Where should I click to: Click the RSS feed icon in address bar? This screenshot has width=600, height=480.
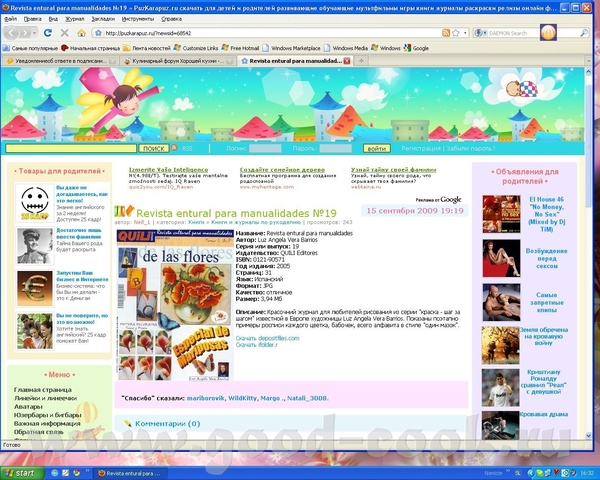pyautogui.click(x=446, y=33)
